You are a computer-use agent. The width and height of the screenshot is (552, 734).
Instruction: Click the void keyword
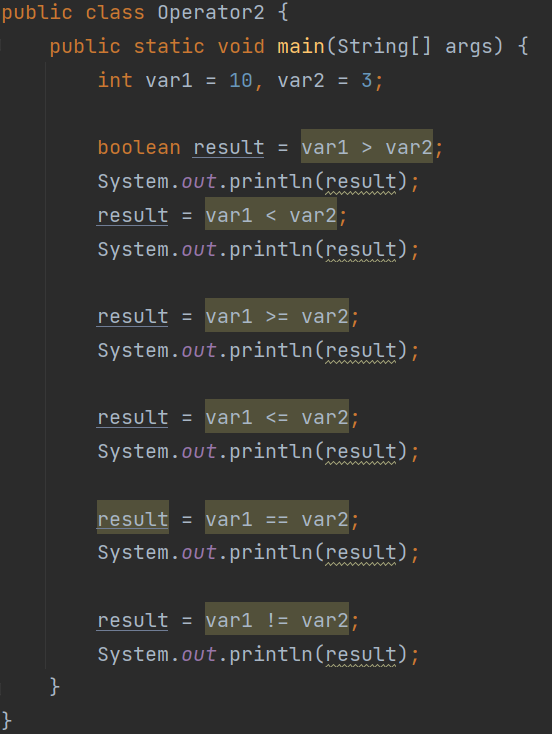(241, 46)
